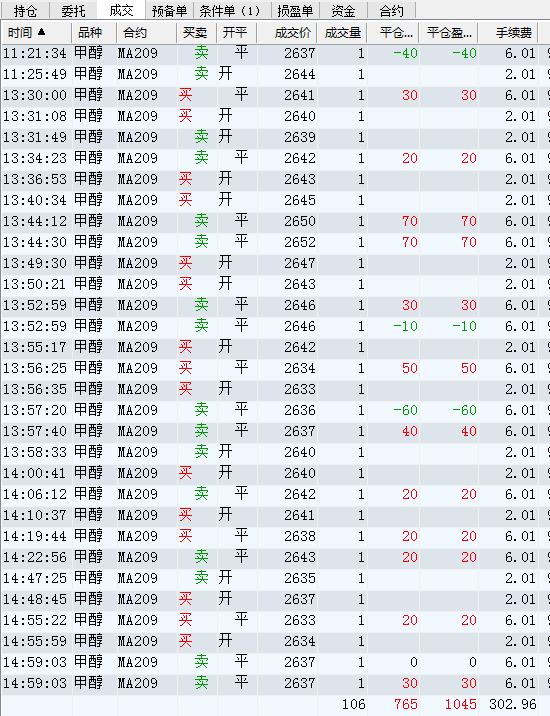Select the trade row at 13:44:30
Screen dimensions: 550x716
click(275, 242)
